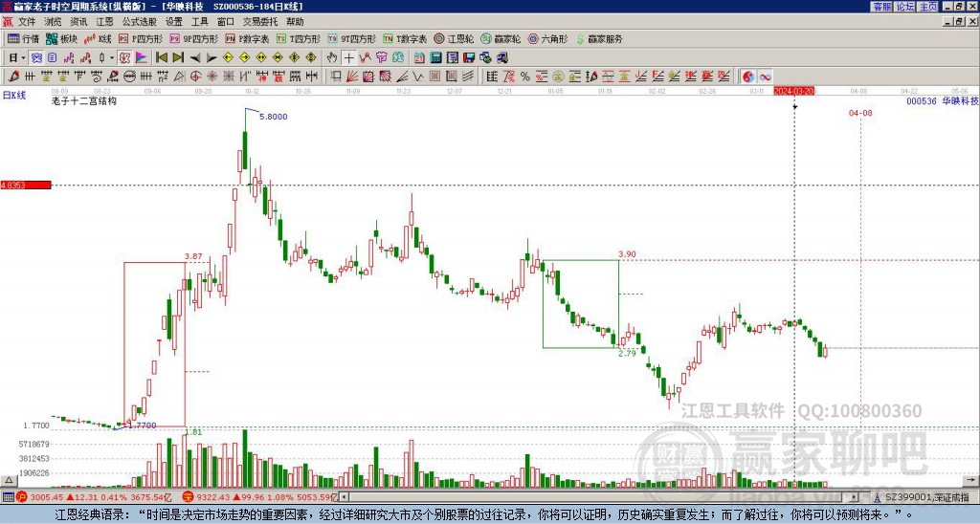Screen dimensions: 980x524
Task: Open the 资讯 menu
Action: pos(78,22)
